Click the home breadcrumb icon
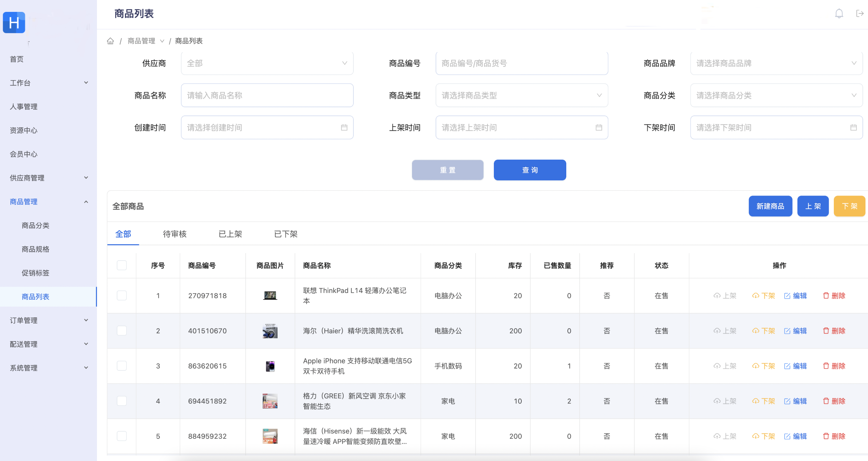 [110, 41]
